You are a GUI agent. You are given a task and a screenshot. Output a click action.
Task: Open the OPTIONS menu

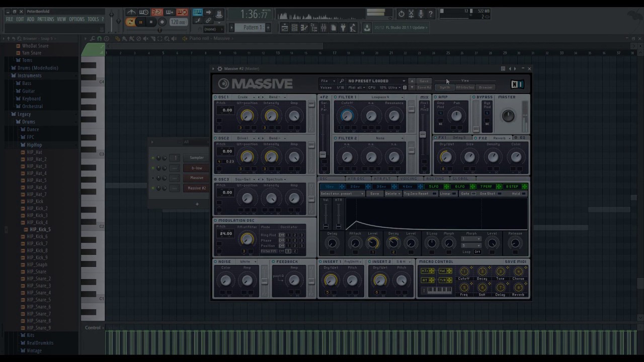76,20
